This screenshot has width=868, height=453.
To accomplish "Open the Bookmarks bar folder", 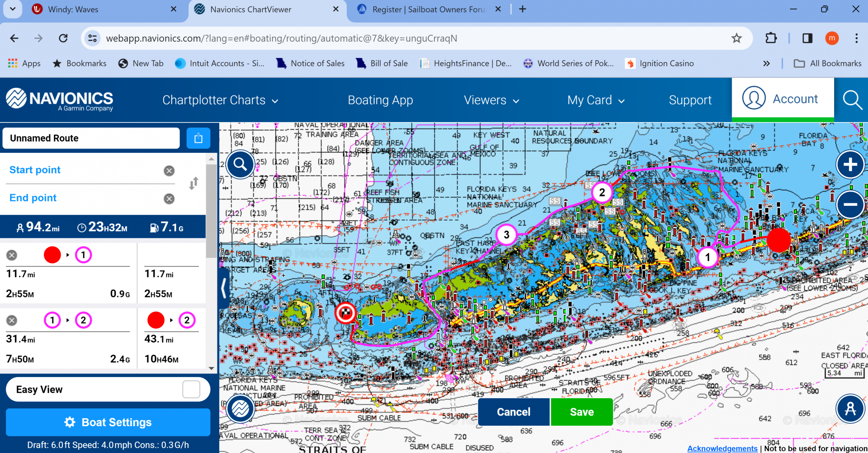I will coord(79,63).
